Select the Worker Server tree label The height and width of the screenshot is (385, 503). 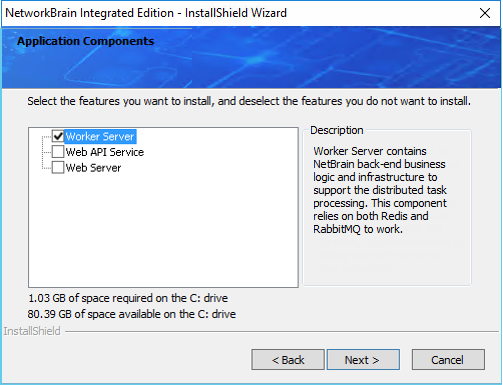pyautogui.click(x=100, y=136)
